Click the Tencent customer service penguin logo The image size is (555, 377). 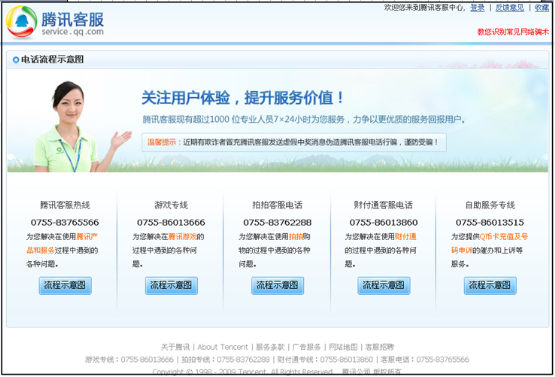coord(22,22)
